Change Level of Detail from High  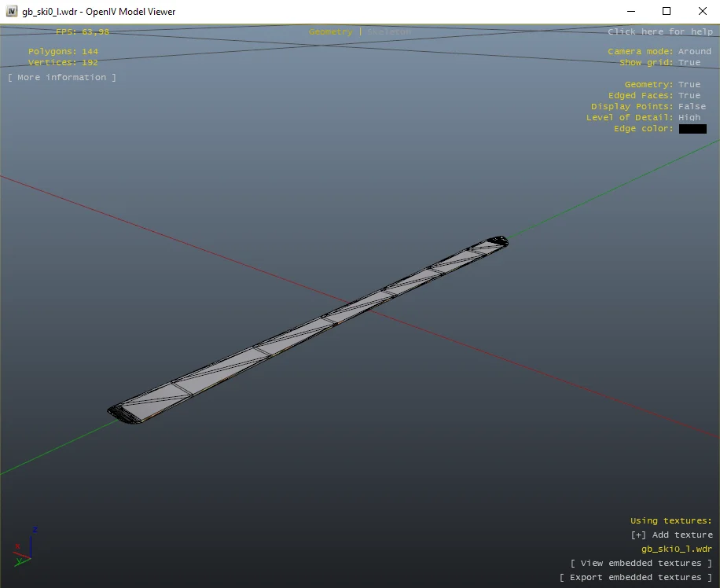(689, 118)
